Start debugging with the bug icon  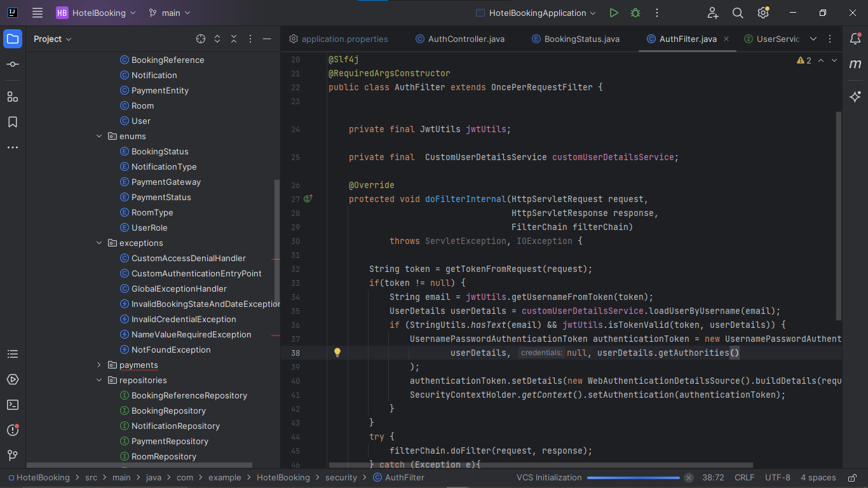(x=635, y=13)
